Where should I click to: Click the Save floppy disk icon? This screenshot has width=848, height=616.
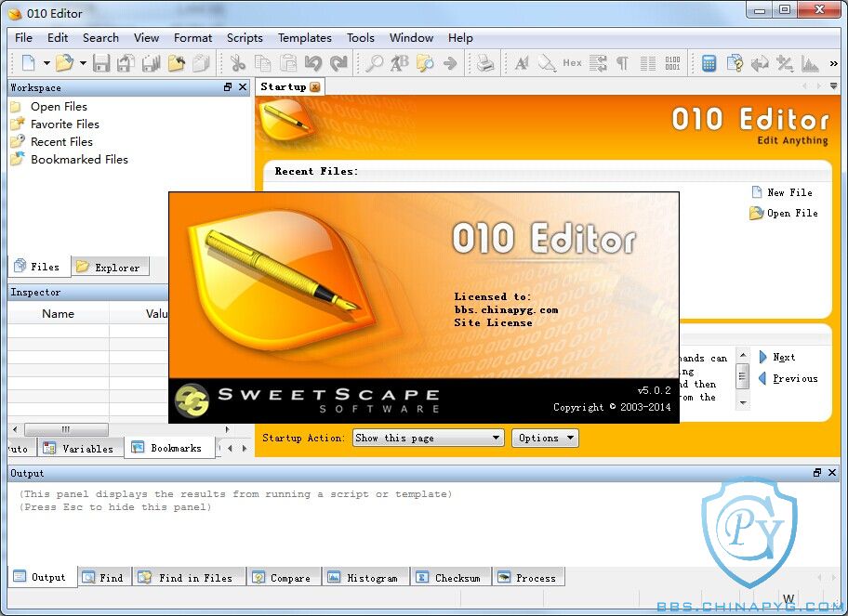pyautogui.click(x=101, y=63)
